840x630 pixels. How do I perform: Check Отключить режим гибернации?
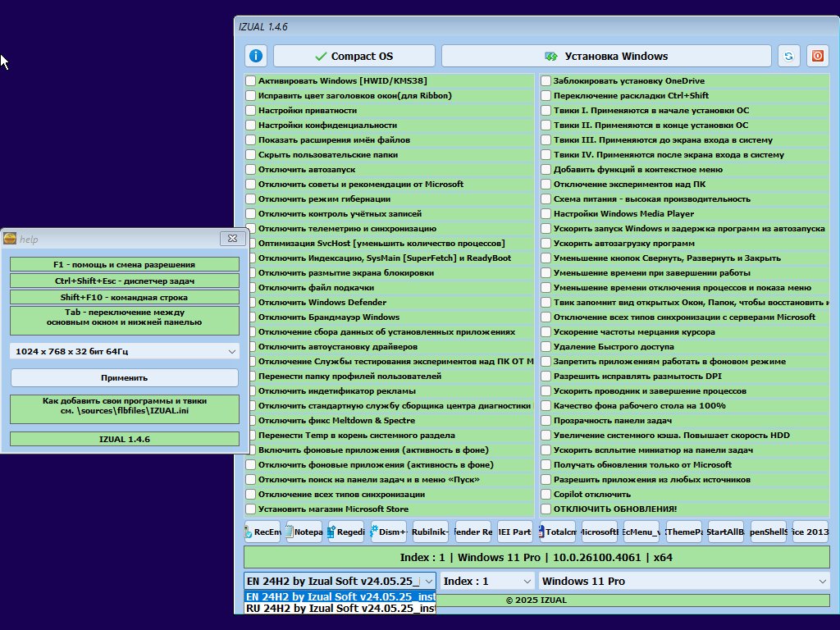[251, 199]
